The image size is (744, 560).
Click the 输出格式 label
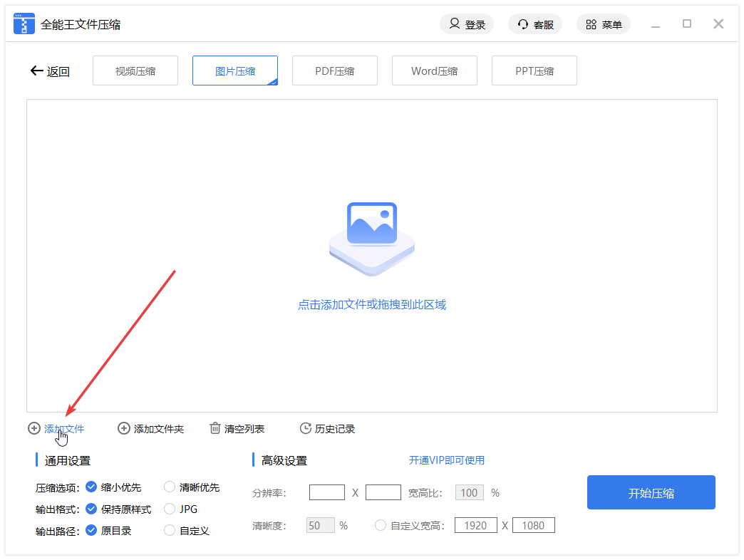[58, 509]
